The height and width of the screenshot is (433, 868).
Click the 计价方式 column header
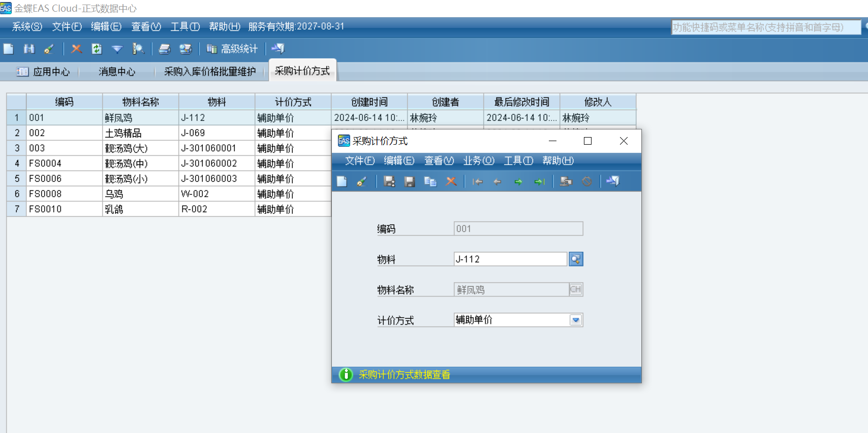[293, 102]
